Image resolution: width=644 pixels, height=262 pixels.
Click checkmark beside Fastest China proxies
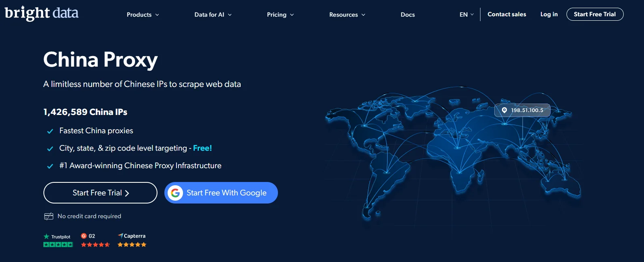pos(50,131)
